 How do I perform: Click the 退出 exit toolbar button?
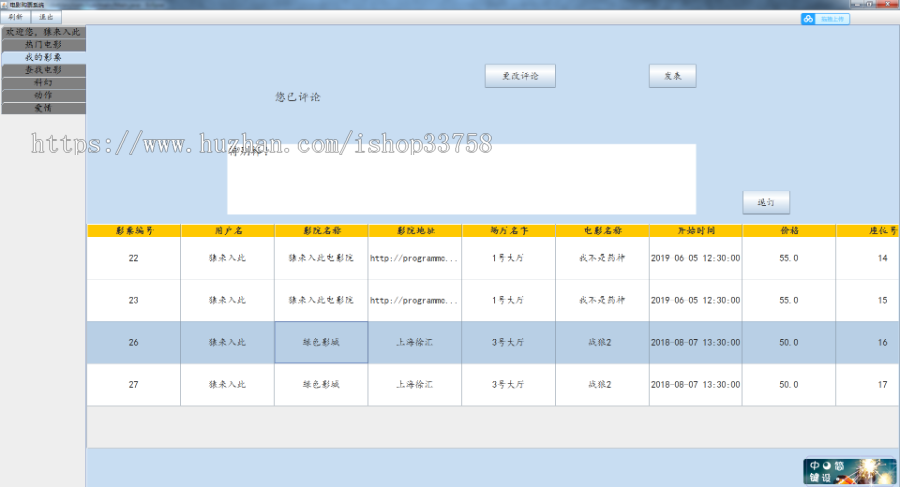(46, 17)
